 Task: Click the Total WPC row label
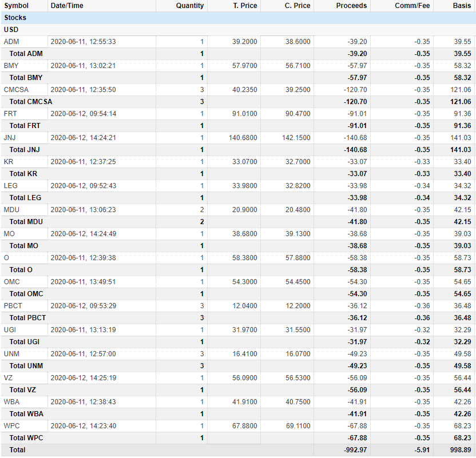click(26, 438)
